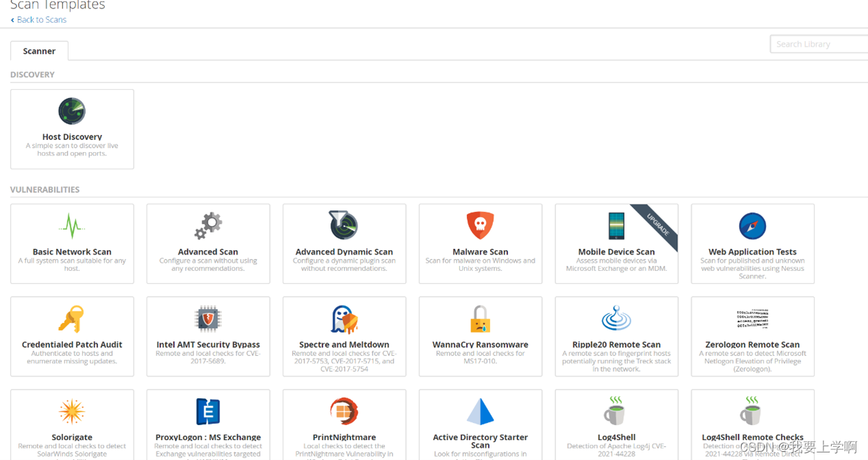Click 'A remote scan to fingerprint hosts' description

tap(616, 361)
